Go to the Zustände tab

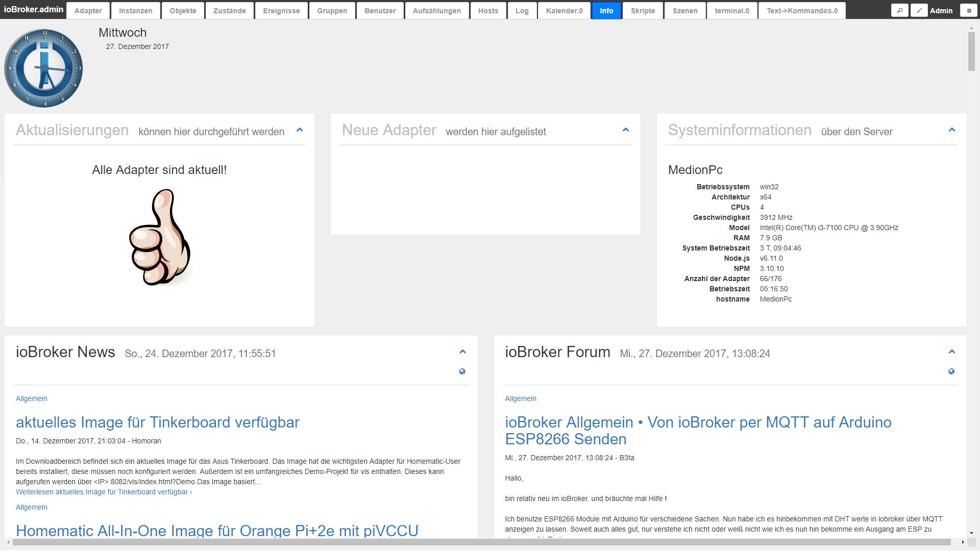point(230,11)
